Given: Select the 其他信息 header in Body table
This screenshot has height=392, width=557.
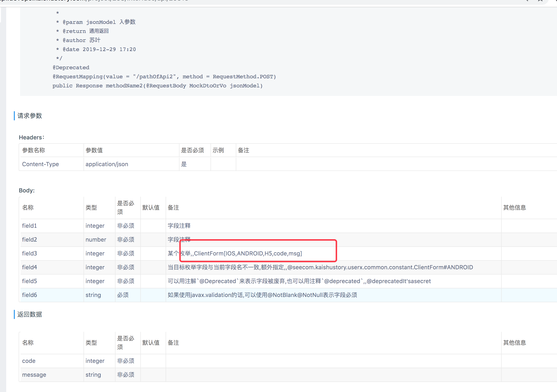Looking at the screenshot, I should [514, 207].
